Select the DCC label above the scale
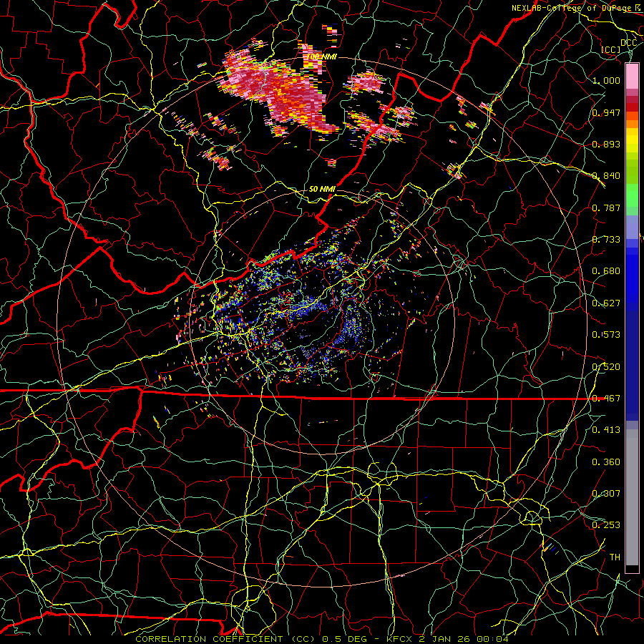 coord(628,43)
